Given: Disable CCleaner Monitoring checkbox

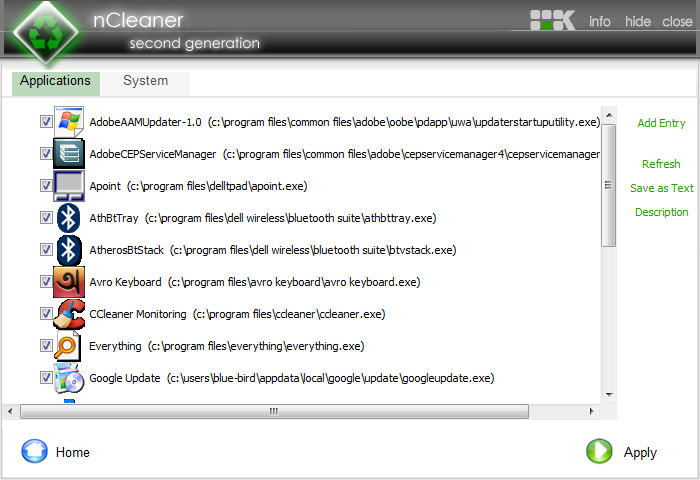Looking at the screenshot, I should tap(46, 313).
